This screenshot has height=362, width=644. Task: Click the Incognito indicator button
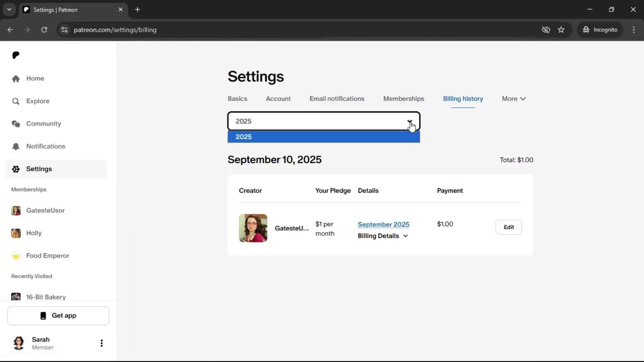(x=600, y=30)
